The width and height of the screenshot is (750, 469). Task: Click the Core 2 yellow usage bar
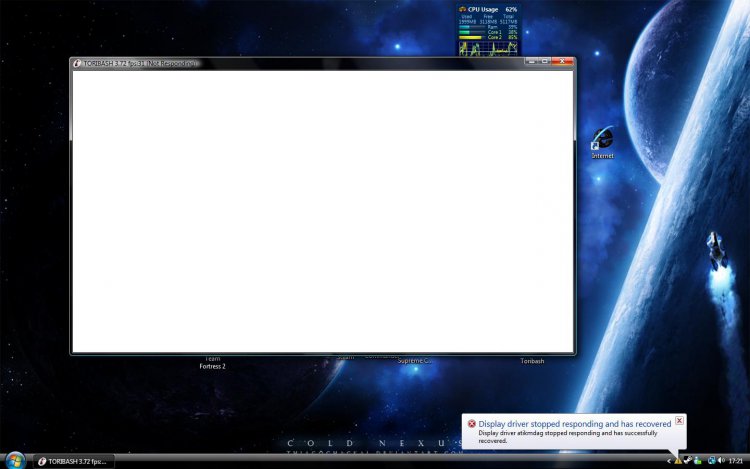(471, 37)
